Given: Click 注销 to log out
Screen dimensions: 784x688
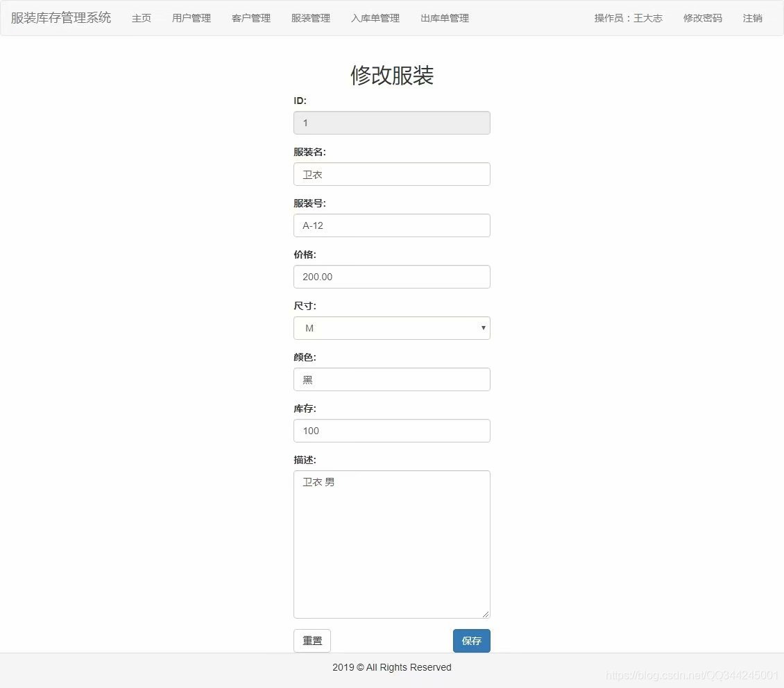Looking at the screenshot, I should [753, 19].
